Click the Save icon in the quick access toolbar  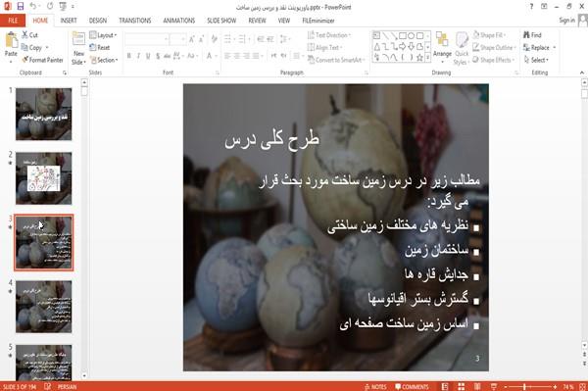pyautogui.click(x=21, y=7)
